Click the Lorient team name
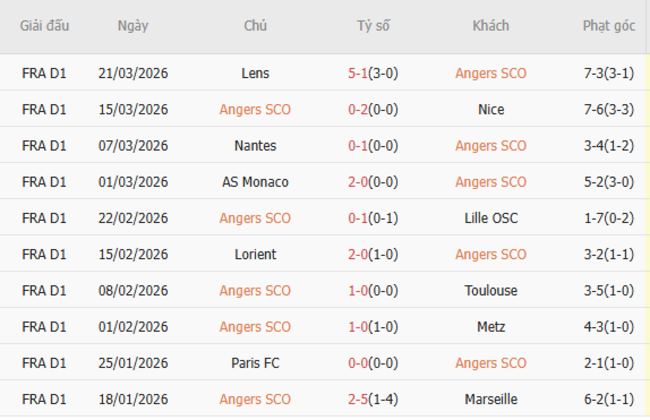650x420 pixels. (255, 254)
